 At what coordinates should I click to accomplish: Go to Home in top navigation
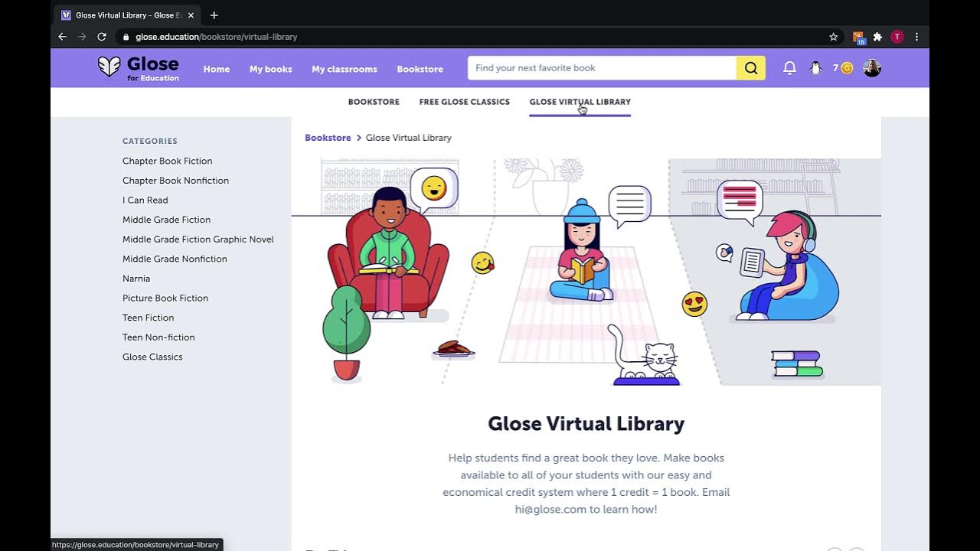pyautogui.click(x=217, y=69)
